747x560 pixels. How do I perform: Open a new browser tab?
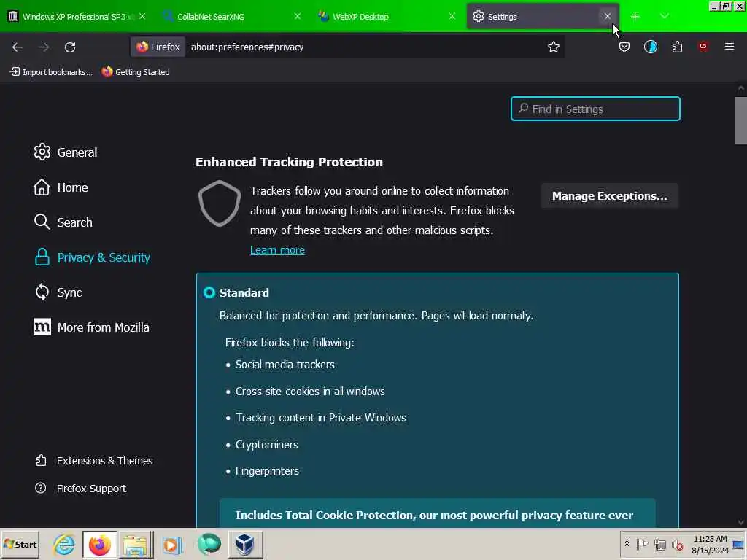(635, 17)
